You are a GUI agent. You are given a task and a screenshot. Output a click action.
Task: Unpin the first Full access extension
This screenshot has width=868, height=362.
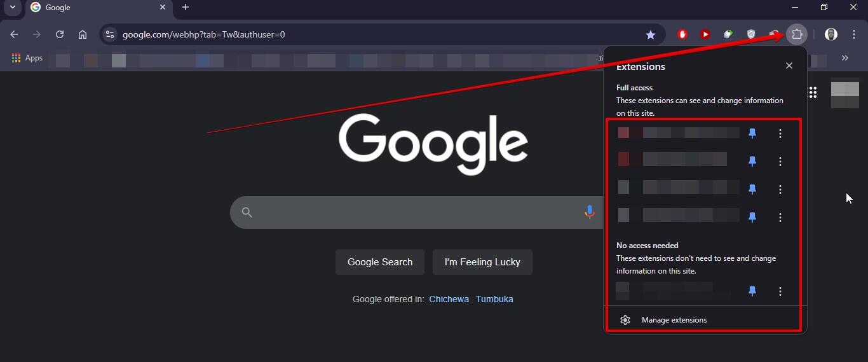click(x=752, y=134)
